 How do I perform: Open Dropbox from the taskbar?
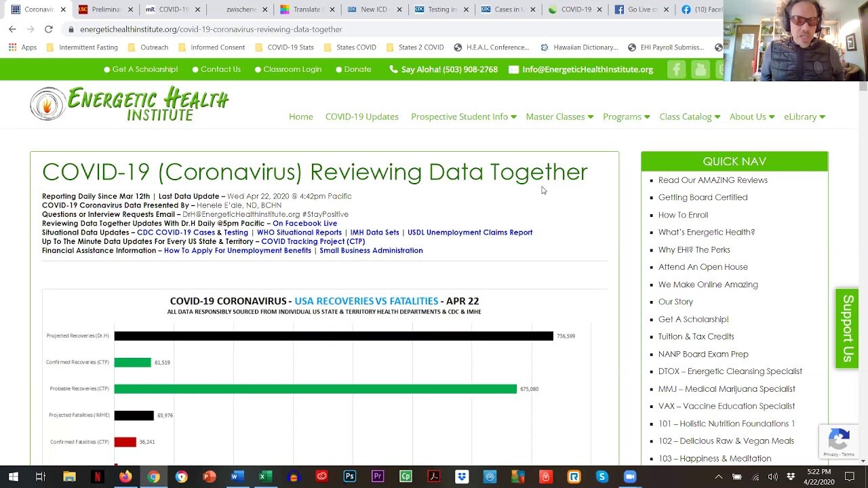coord(462,476)
